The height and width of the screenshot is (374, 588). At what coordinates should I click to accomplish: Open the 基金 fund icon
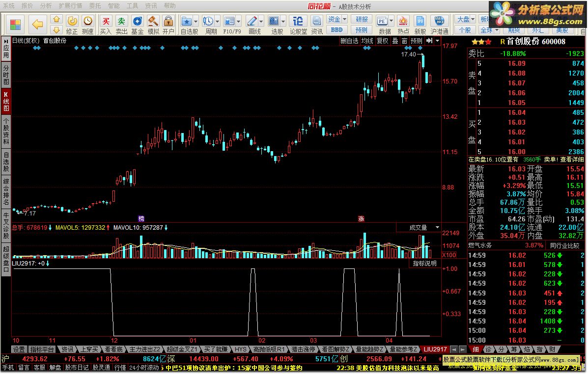tap(137, 21)
